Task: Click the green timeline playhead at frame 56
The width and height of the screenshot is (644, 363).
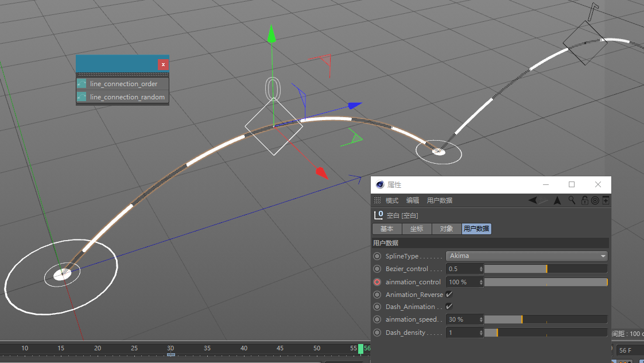Action: pos(361,349)
